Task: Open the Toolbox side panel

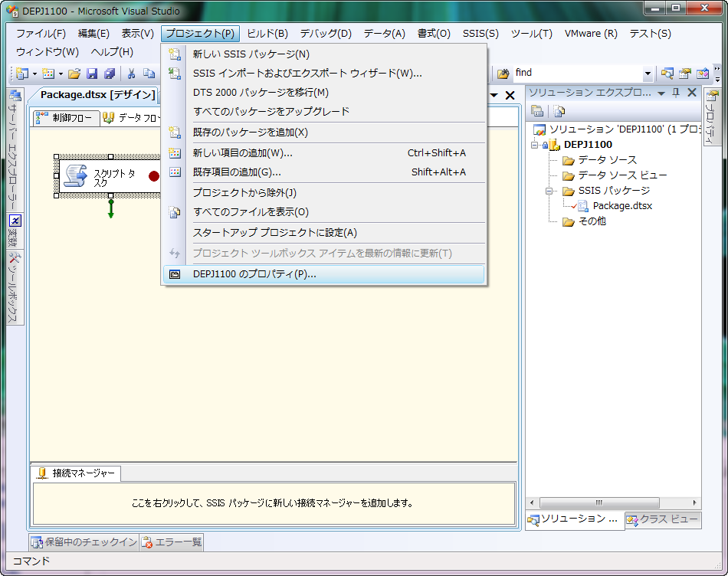Action: 15,288
